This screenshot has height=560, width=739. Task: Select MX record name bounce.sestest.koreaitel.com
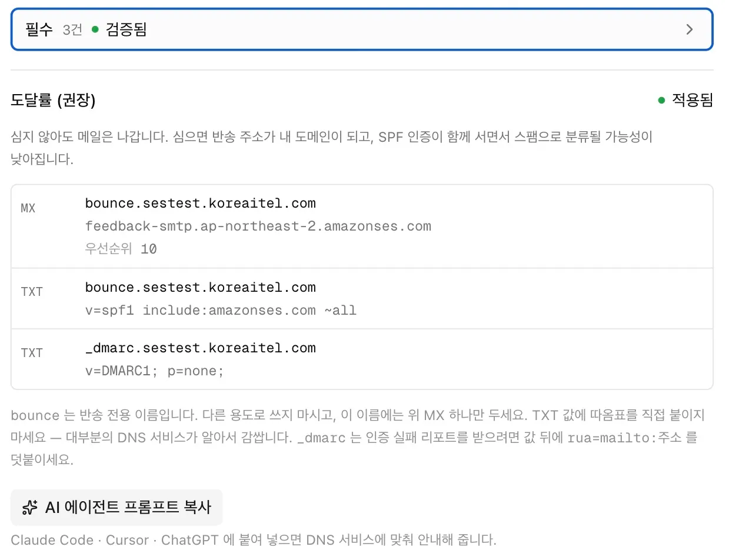200,204
